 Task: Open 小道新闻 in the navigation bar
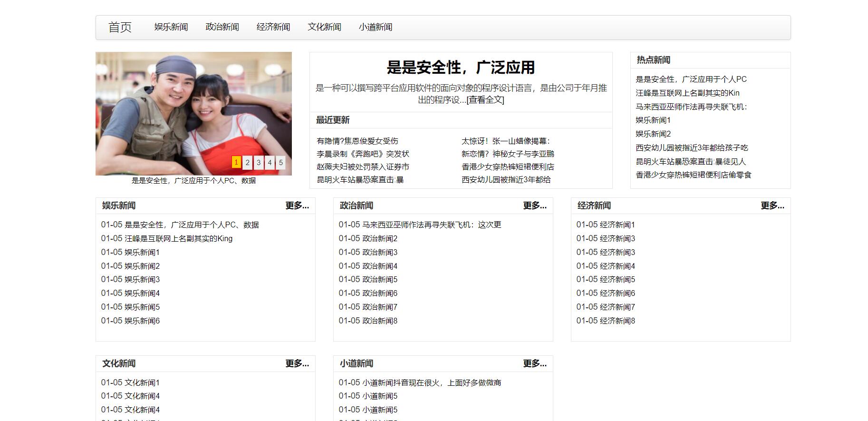pos(376,27)
